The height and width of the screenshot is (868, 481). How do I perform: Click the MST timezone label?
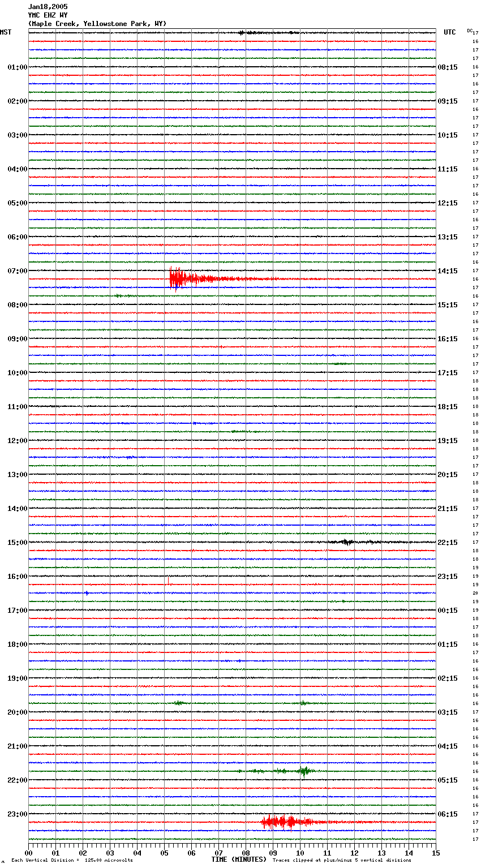[x=6, y=32]
